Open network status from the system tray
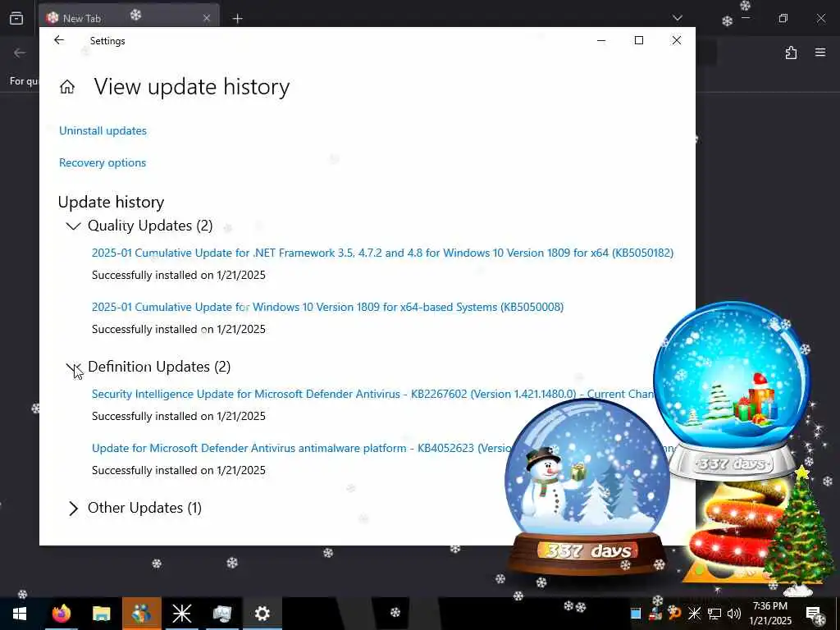Viewport: 840px width, 630px height. (x=714, y=614)
